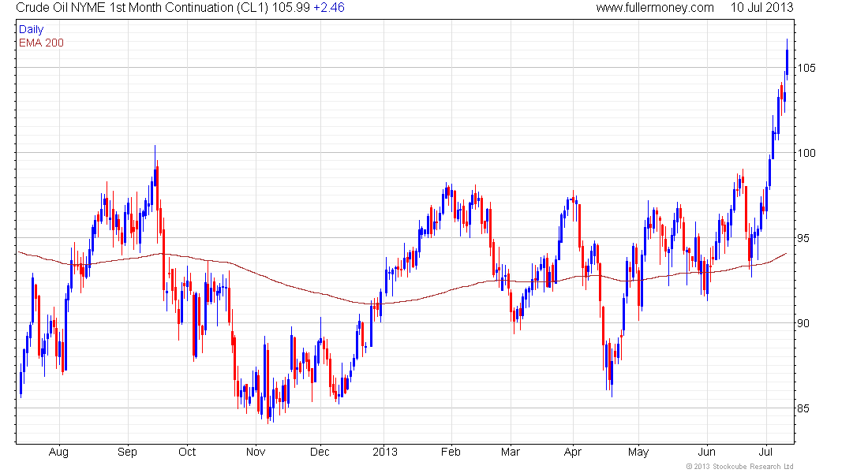Click the price change value +2.46
868x473 pixels.
[x=329, y=8]
